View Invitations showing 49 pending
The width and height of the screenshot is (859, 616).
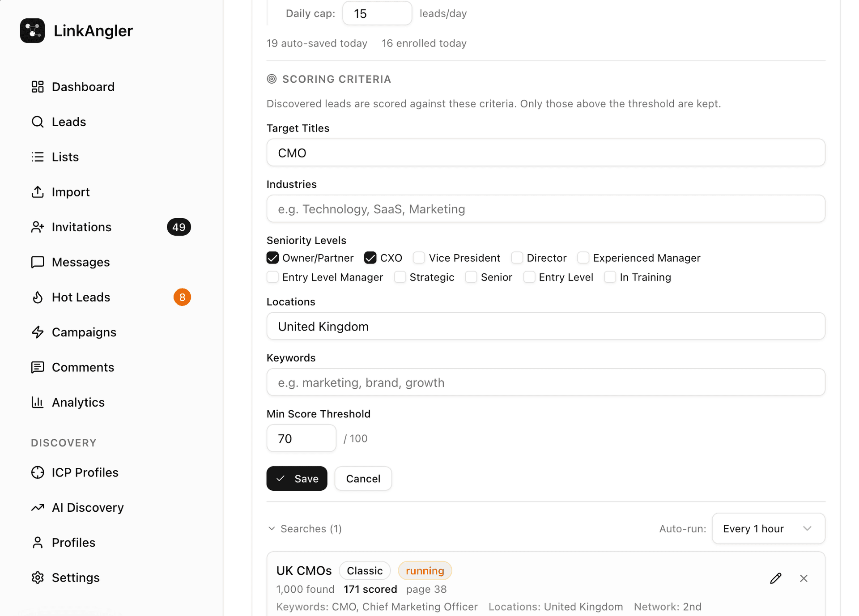point(82,227)
